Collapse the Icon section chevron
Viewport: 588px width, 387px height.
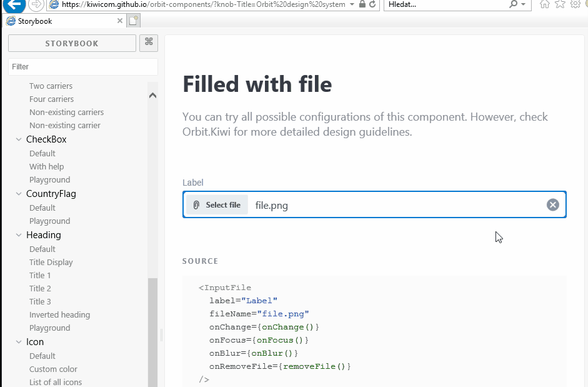[18, 342]
